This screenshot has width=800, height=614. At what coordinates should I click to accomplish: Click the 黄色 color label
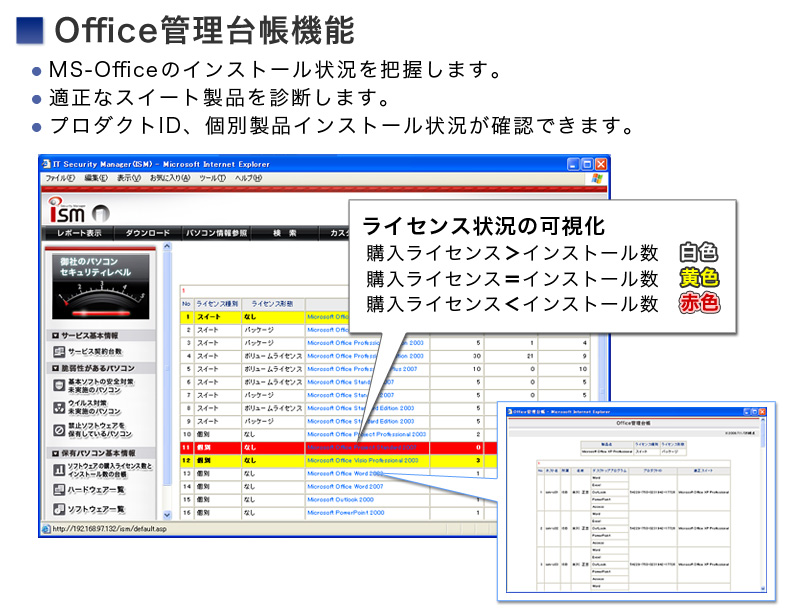(x=698, y=278)
